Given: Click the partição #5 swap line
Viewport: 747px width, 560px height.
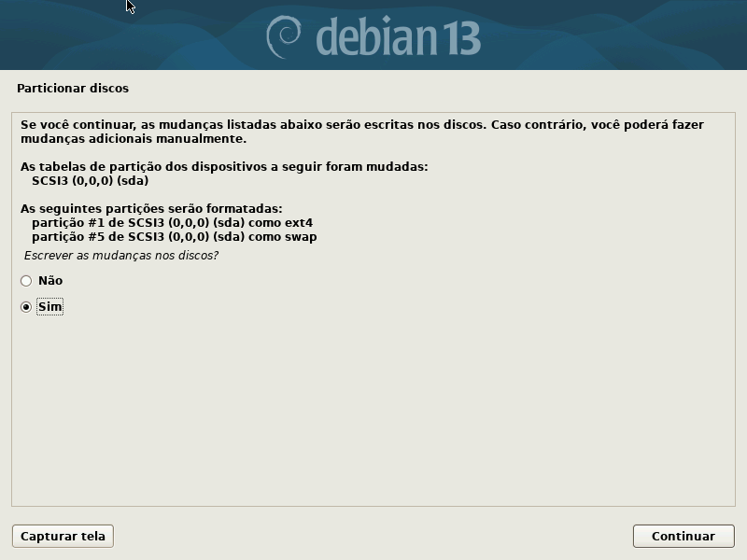Looking at the screenshot, I should pyautogui.click(x=175, y=237).
